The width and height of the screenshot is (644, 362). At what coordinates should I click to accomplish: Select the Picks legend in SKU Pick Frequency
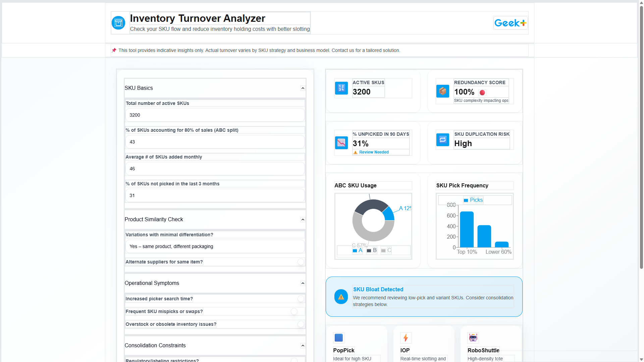(473, 200)
